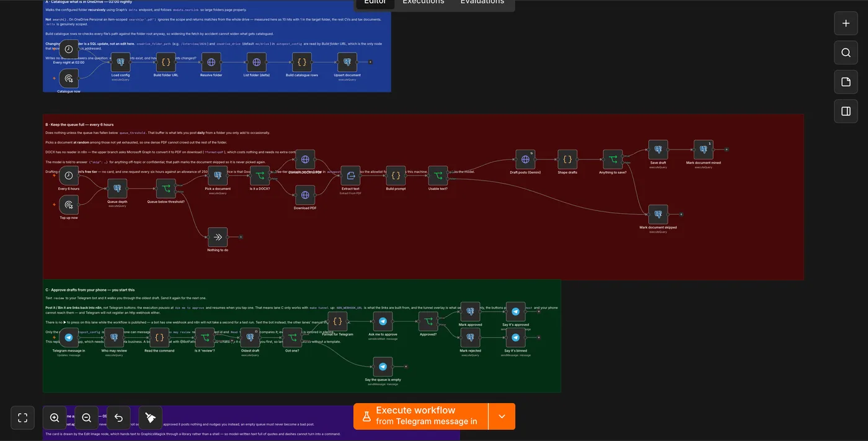868x441 pixels.
Task: Reset canvas zoom with the undo-arrow button
Action: point(118,417)
